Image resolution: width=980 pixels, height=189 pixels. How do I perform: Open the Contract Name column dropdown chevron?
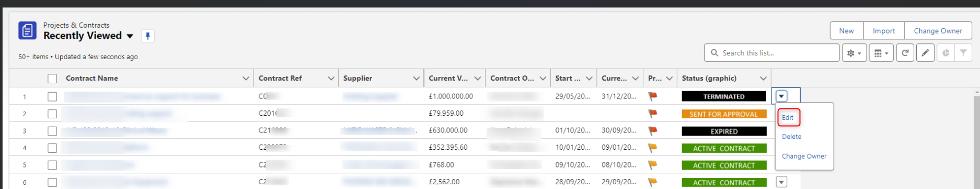pyautogui.click(x=246, y=79)
